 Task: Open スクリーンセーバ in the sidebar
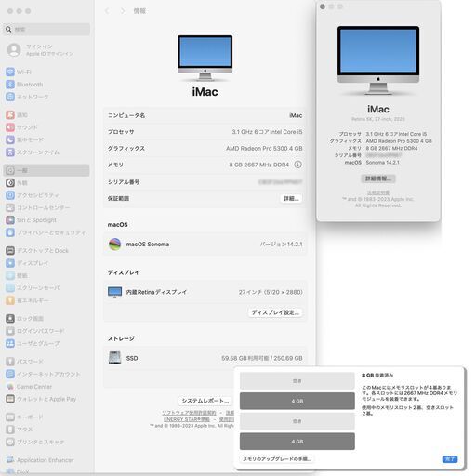46,288
